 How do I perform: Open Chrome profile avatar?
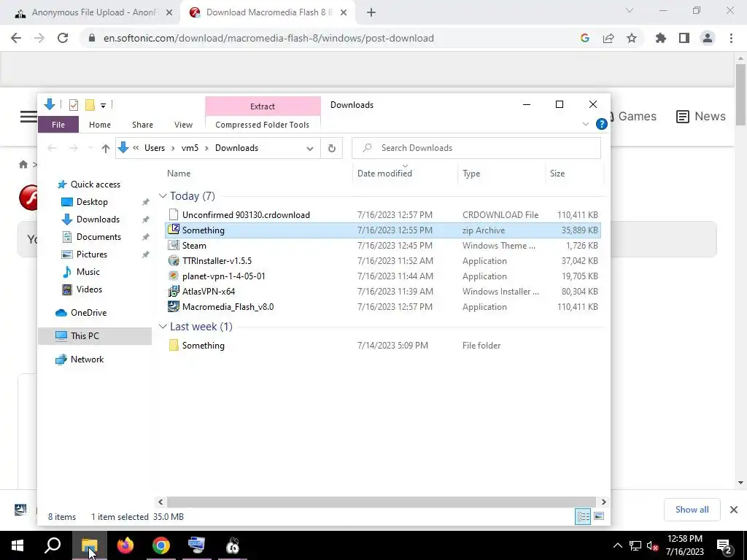708,38
